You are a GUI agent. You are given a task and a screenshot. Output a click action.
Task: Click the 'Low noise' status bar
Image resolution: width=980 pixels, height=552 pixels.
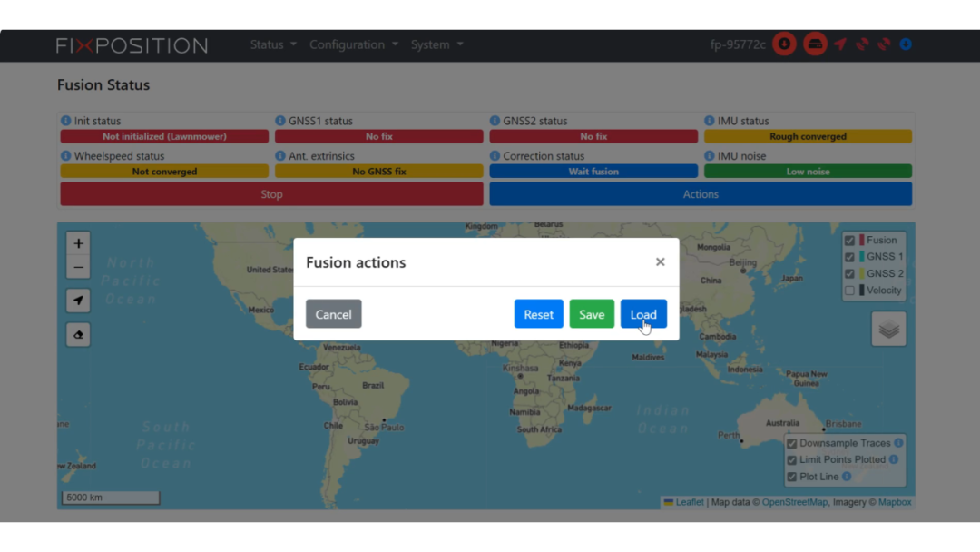tap(808, 172)
